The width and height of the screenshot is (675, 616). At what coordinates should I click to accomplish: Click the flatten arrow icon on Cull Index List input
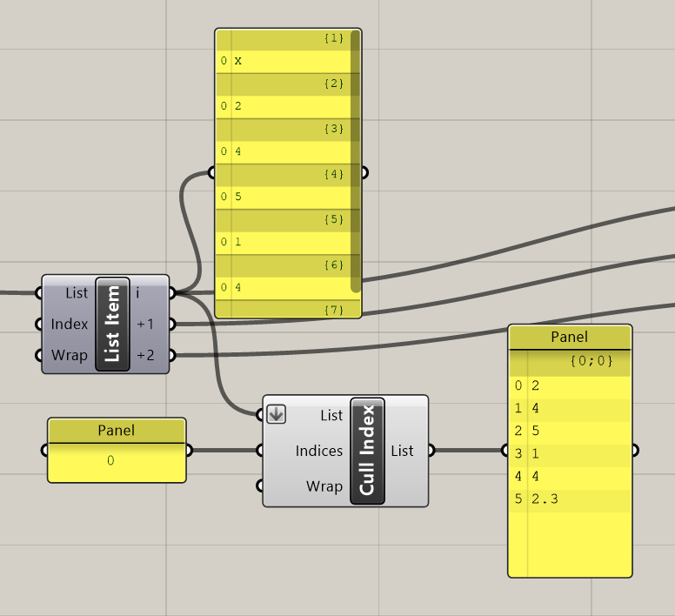[276, 414]
